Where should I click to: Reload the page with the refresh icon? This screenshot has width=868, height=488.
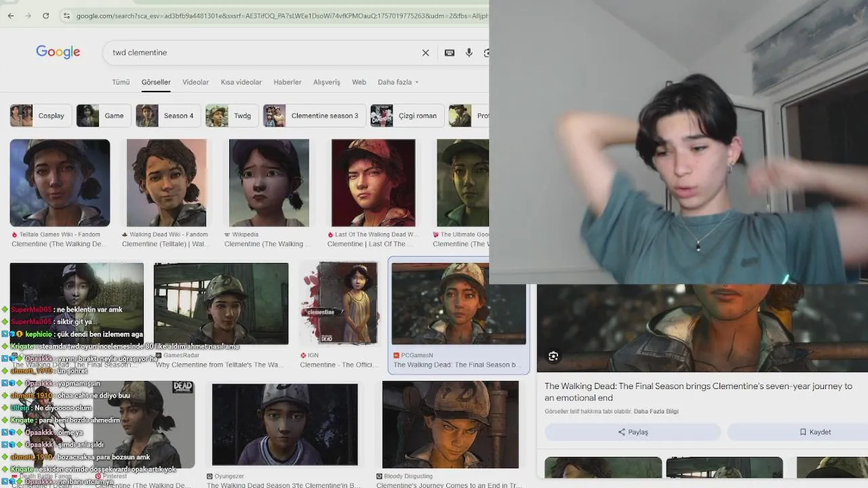pyautogui.click(x=45, y=16)
